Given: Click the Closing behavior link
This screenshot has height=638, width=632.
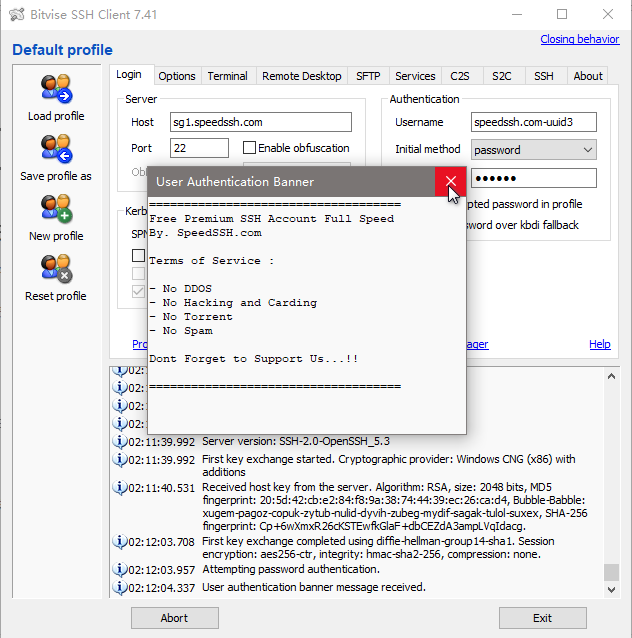Looking at the screenshot, I should (580, 39).
